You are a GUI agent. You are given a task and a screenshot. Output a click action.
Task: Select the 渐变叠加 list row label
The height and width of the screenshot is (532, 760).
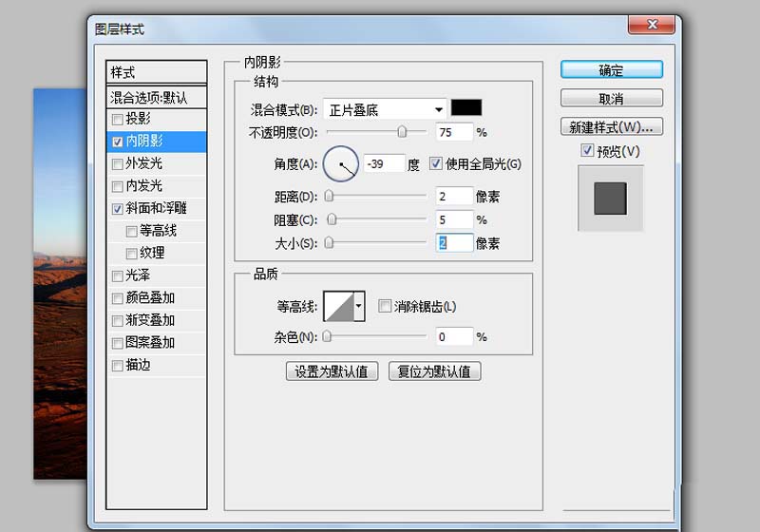pos(150,320)
